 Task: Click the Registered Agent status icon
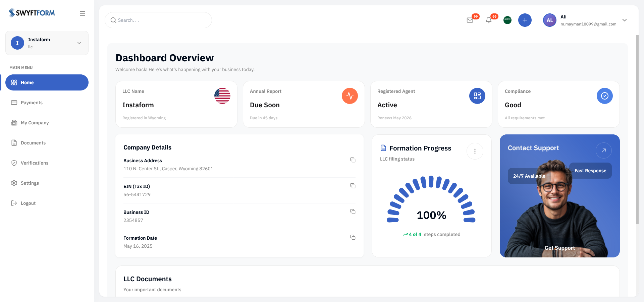pos(477,96)
